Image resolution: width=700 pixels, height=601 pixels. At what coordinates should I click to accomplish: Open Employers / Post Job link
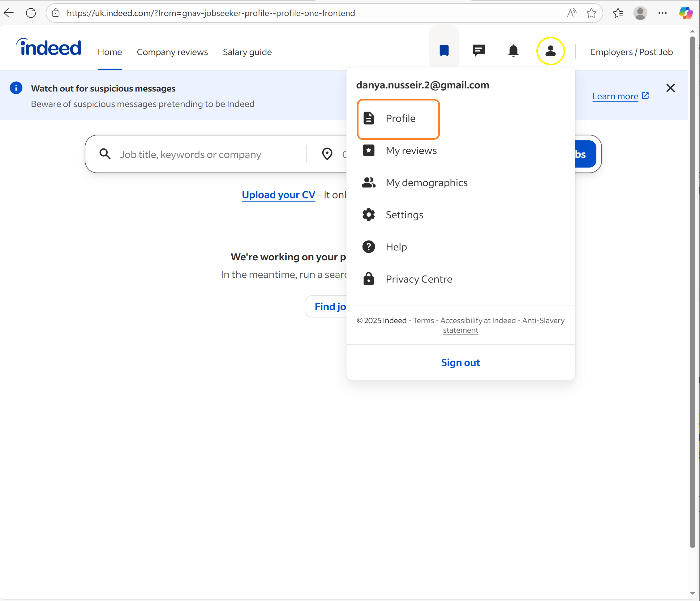(631, 52)
